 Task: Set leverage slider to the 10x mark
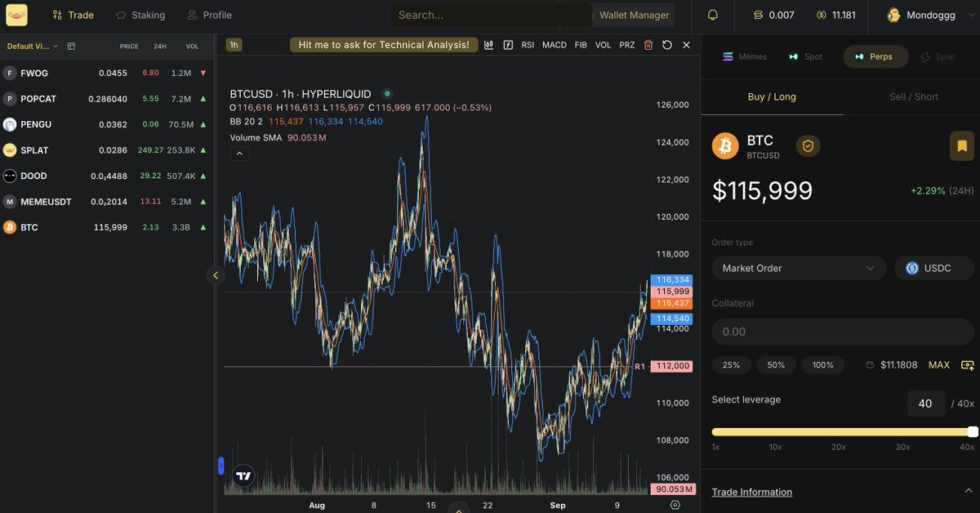click(775, 431)
